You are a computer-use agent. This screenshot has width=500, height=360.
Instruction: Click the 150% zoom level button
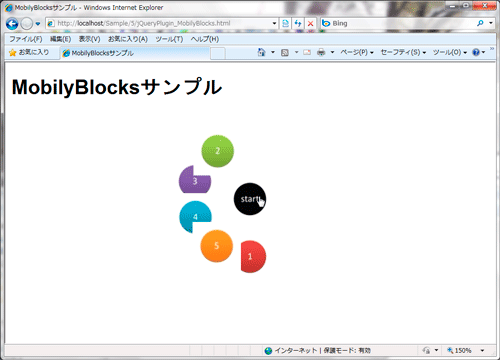click(x=460, y=351)
